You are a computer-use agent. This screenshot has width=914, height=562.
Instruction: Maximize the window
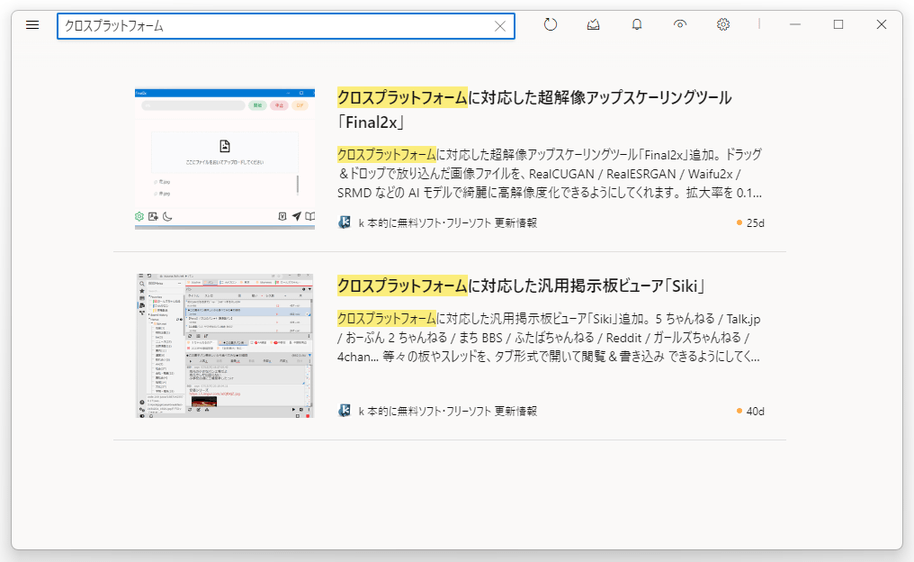838,24
